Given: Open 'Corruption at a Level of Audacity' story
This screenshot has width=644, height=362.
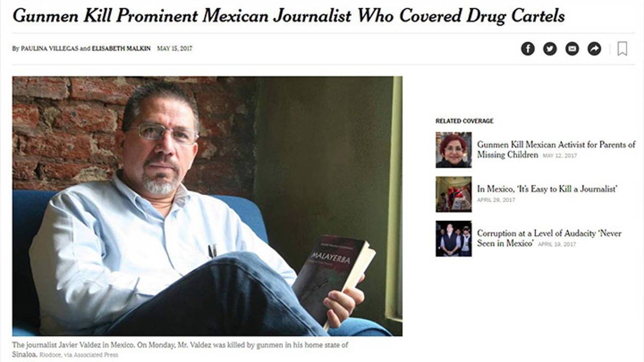Looking at the screenshot, I should [x=550, y=238].
